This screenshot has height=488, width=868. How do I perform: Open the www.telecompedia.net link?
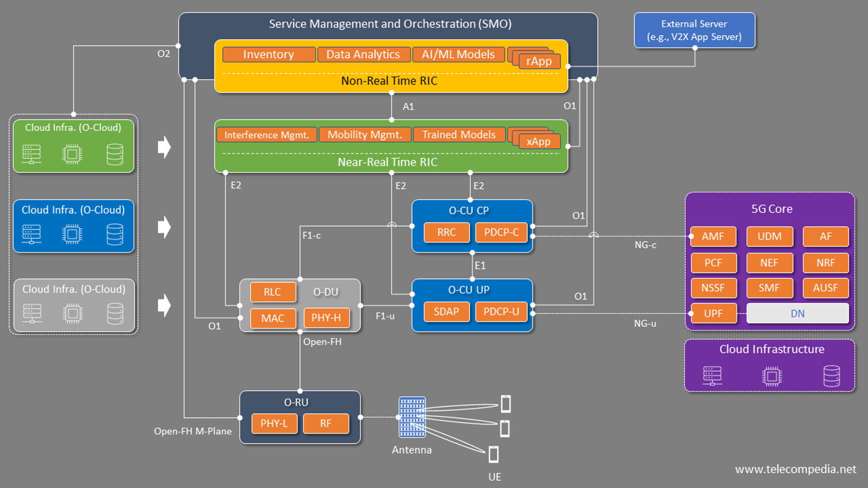point(795,469)
